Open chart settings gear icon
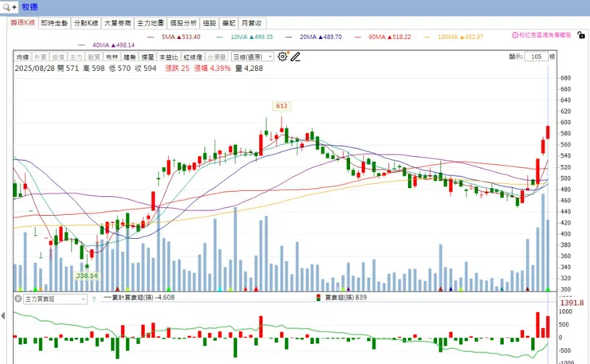Screen dimensions: 590x364 pos(282,57)
